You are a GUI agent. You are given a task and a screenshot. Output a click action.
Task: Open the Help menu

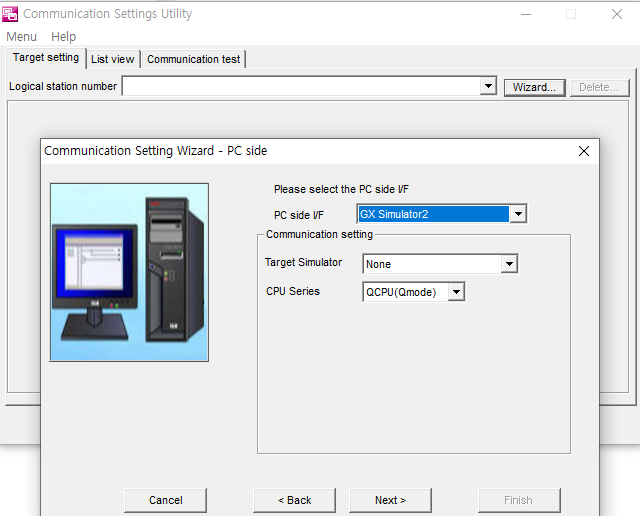click(63, 37)
